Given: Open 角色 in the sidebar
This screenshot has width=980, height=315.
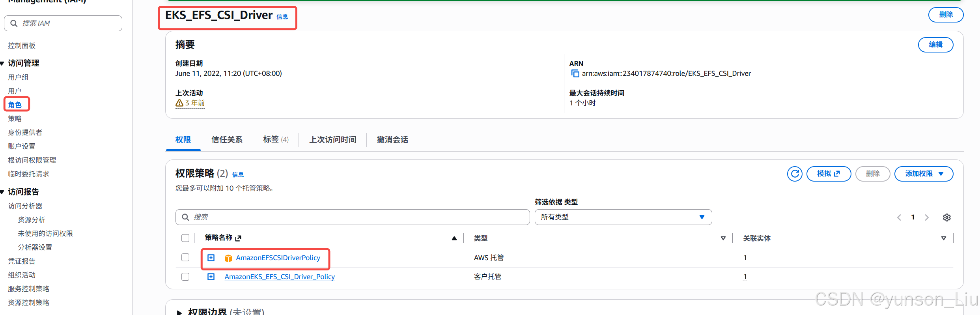Looking at the screenshot, I should (15, 105).
